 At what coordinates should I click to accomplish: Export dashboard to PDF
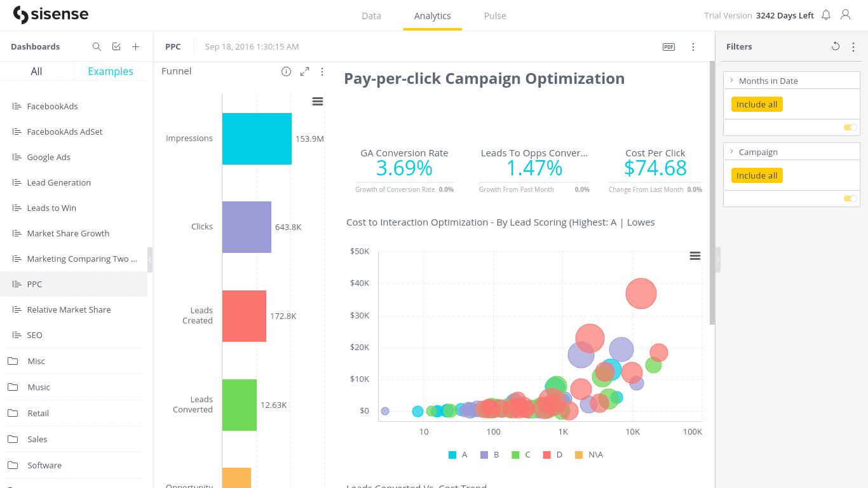point(668,47)
